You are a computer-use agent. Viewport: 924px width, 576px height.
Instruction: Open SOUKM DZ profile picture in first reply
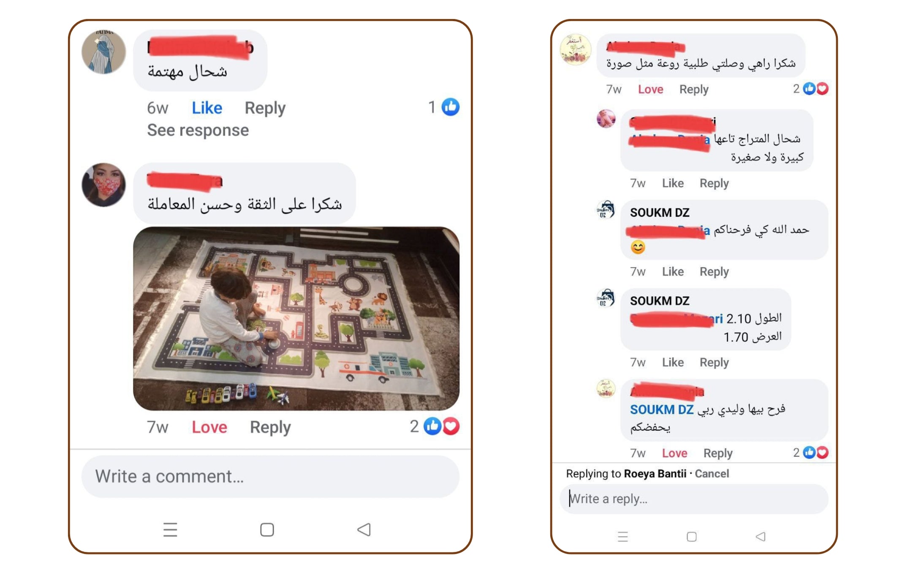[606, 210]
